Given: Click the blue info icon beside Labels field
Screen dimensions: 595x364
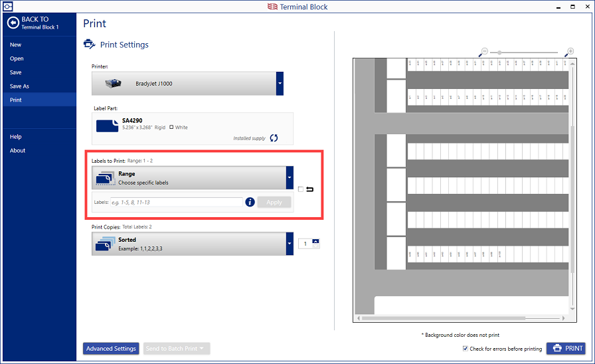Looking at the screenshot, I should (x=250, y=202).
